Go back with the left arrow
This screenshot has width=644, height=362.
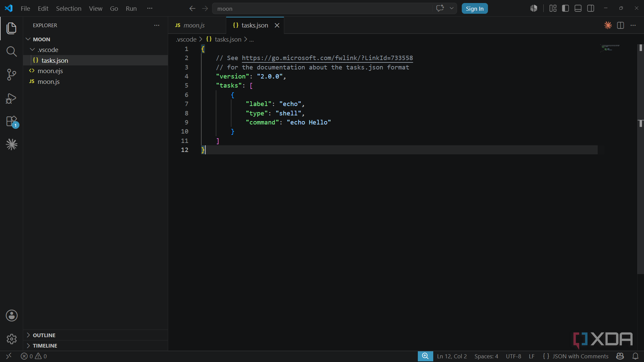(192, 8)
